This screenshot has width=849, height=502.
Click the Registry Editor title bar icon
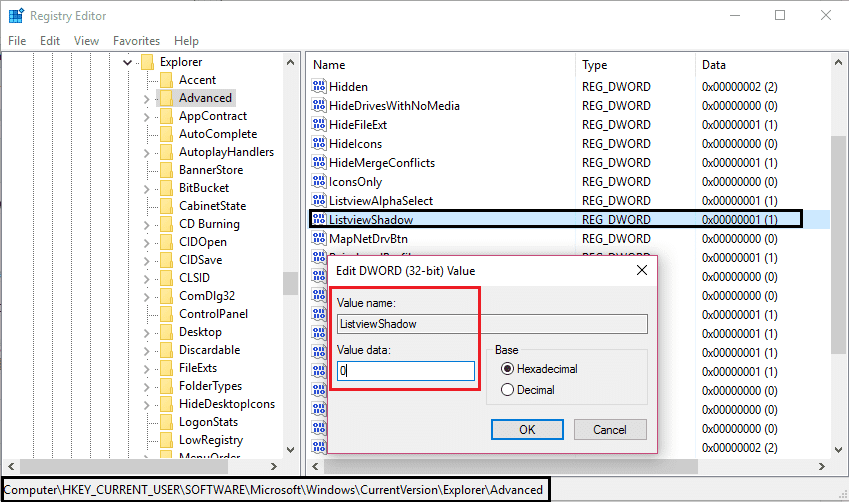click(x=16, y=16)
